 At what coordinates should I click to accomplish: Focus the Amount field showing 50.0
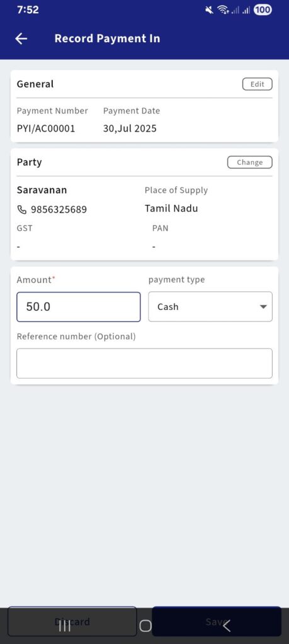click(x=79, y=307)
